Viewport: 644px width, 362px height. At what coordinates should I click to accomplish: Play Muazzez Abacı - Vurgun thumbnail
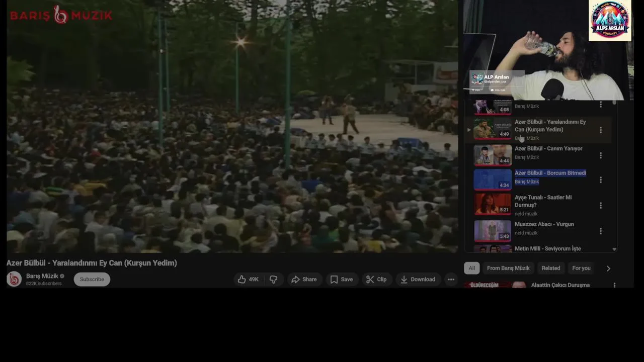493,231
